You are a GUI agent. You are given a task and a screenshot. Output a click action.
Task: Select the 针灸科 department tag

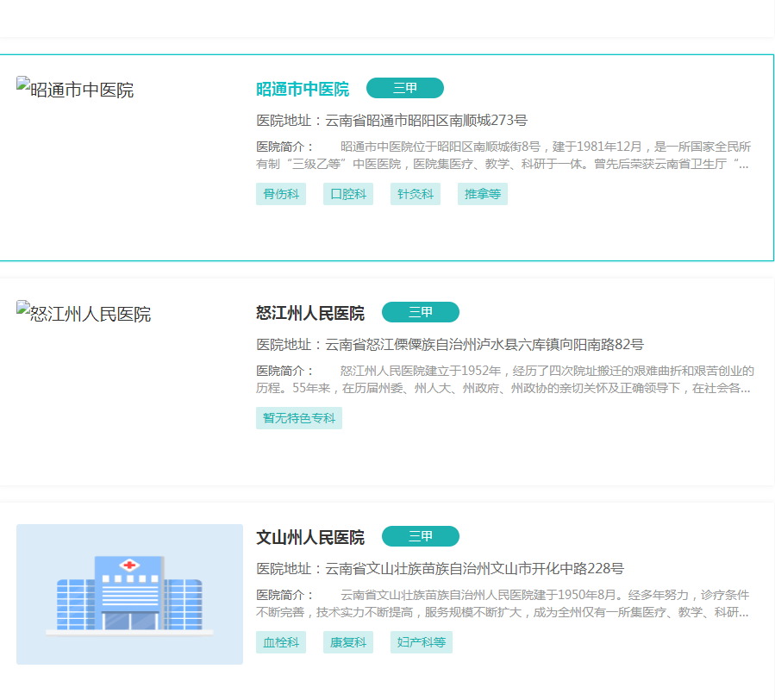tap(416, 194)
